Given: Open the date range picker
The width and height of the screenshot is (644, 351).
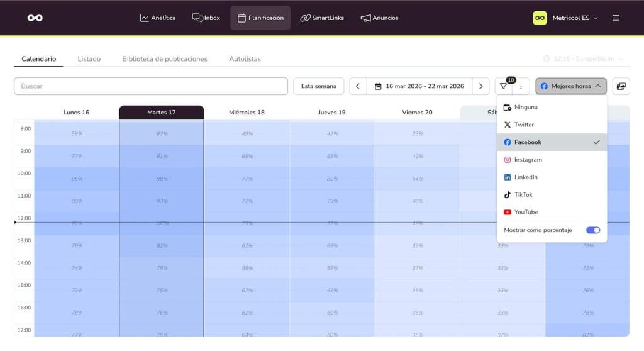Looking at the screenshot, I should coord(419,86).
